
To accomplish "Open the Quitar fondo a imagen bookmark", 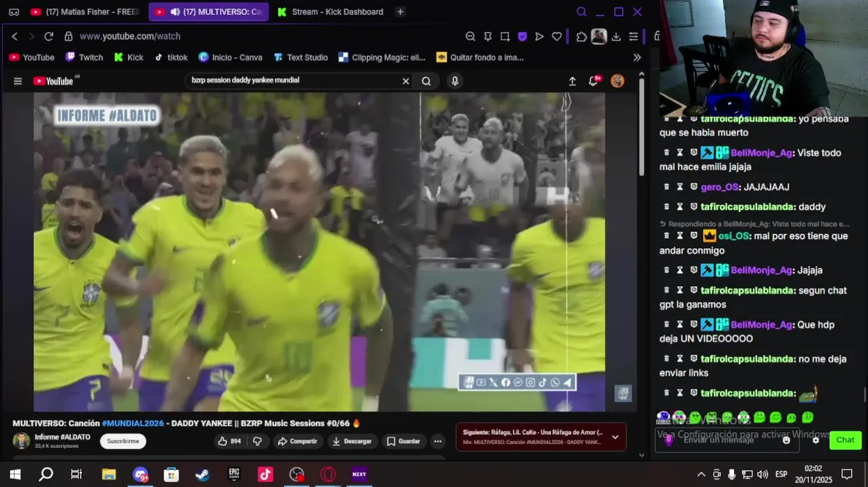I will pos(480,57).
